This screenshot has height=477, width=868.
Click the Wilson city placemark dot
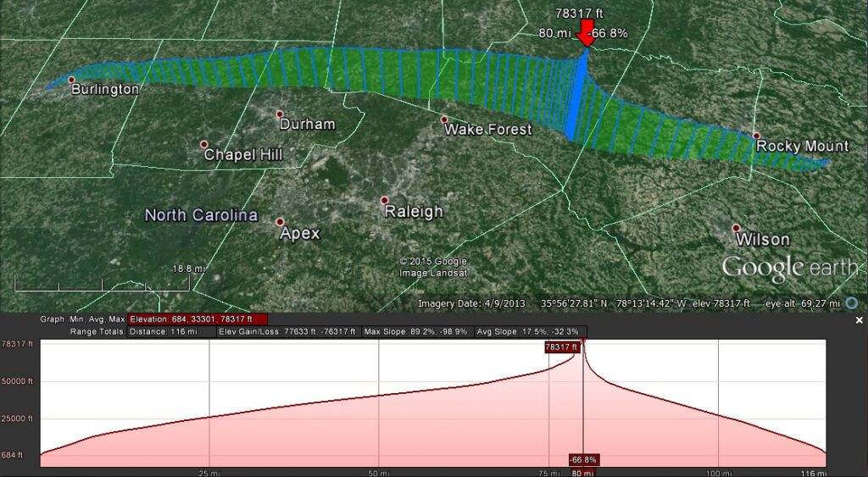(x=737, y=228)
